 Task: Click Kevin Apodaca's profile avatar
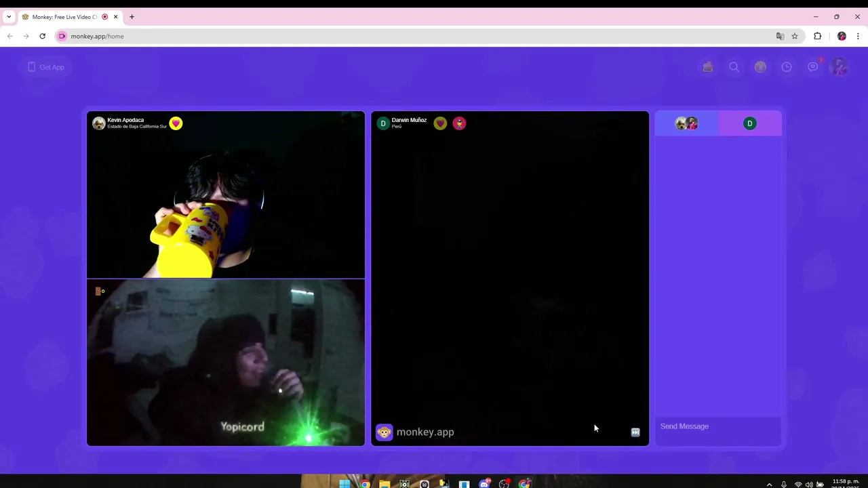click(99, 123)
